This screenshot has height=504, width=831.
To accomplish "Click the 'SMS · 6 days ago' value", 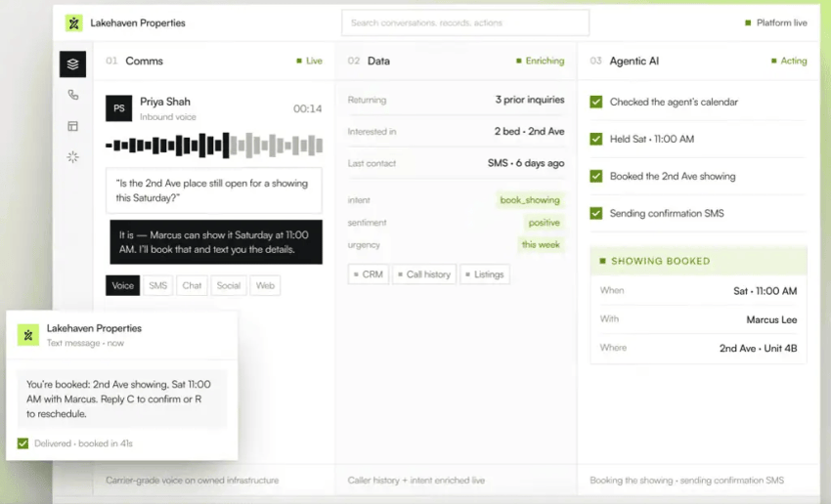I will tap(526, 163).
